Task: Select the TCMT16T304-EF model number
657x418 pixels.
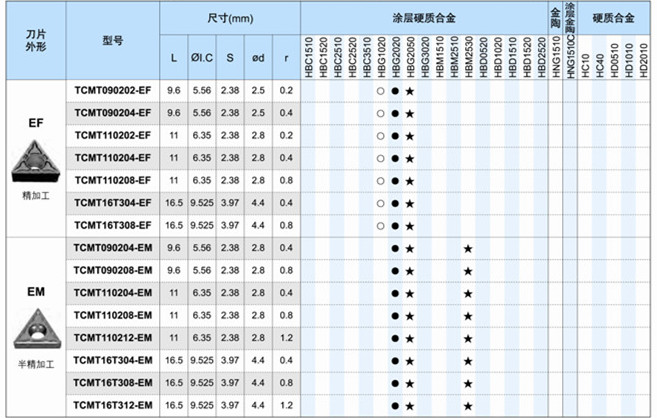Action: tap(112, 203)
